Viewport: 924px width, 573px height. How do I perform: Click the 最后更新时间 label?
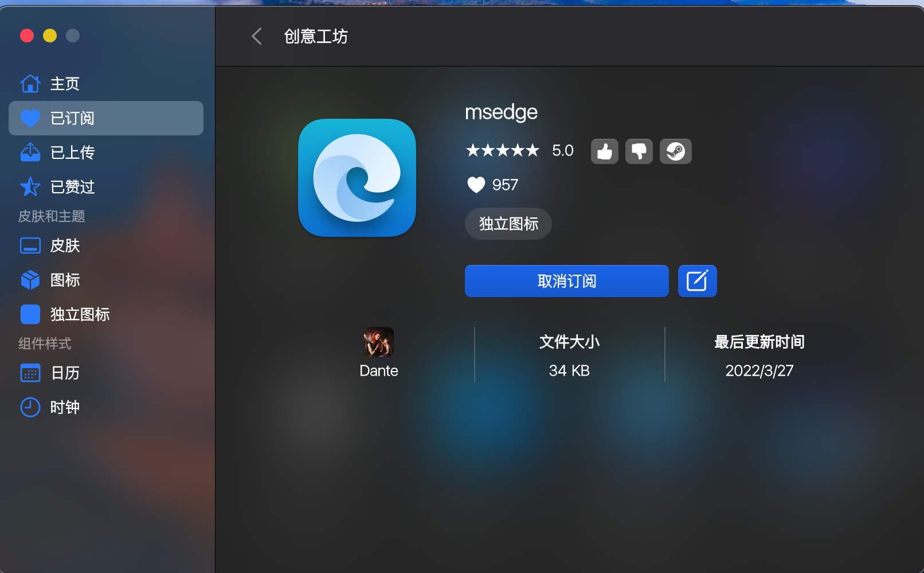[x=759, y=342]
